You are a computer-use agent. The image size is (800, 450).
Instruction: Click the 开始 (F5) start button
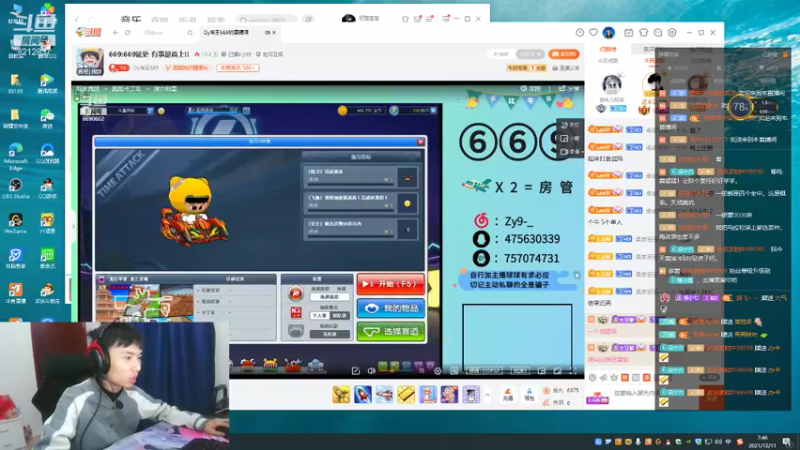click(x=391, y=284)
